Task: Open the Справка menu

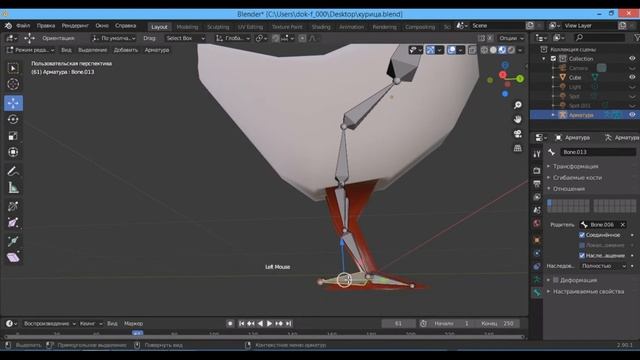Action: click(125, 26)
